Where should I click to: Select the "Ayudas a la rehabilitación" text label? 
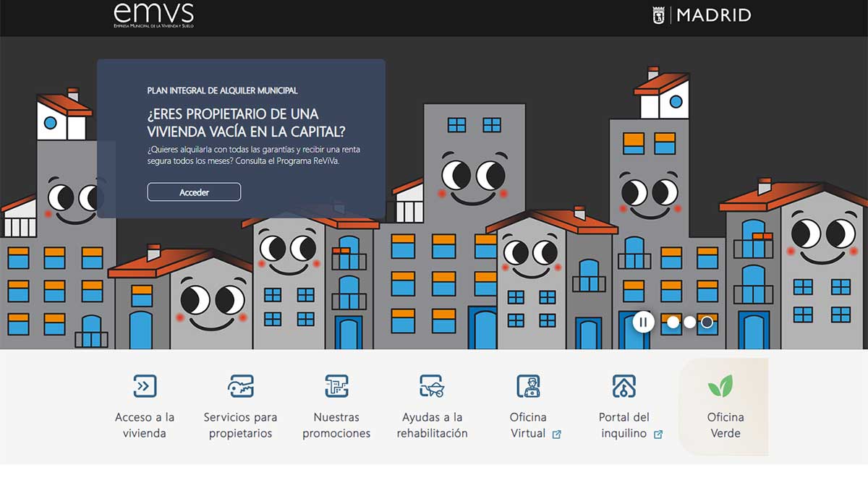click(432, 425)
